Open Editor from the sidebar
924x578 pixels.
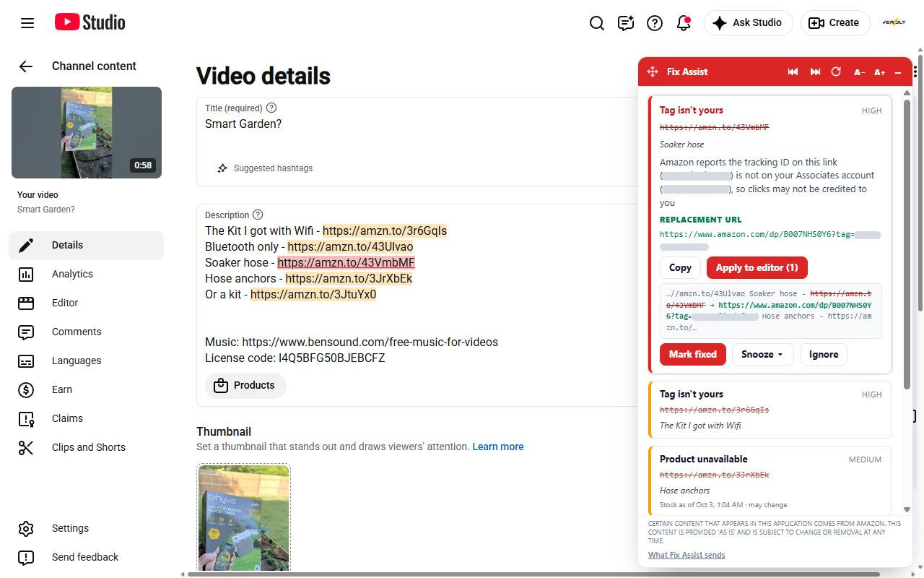point(87,303)
